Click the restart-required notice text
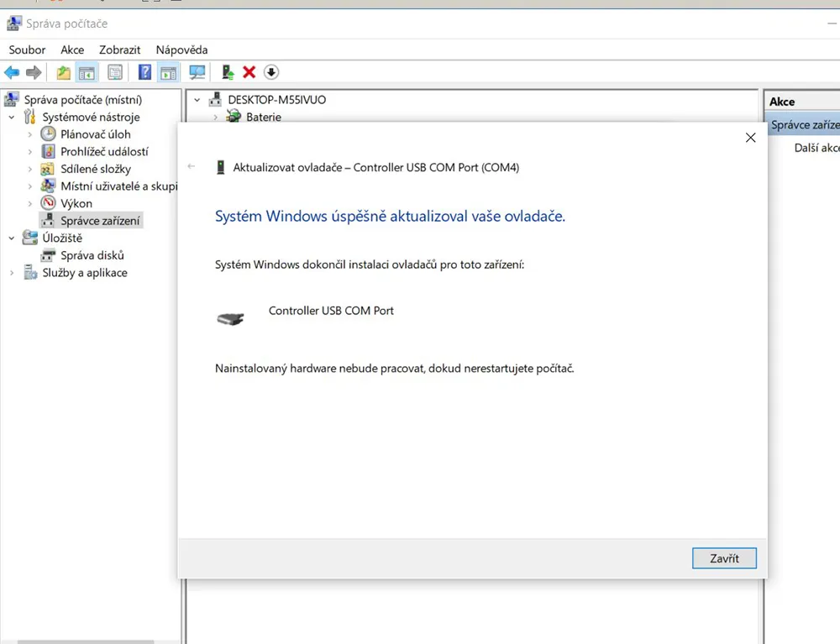This screenshot has height=644, width=840. [394, 369]
